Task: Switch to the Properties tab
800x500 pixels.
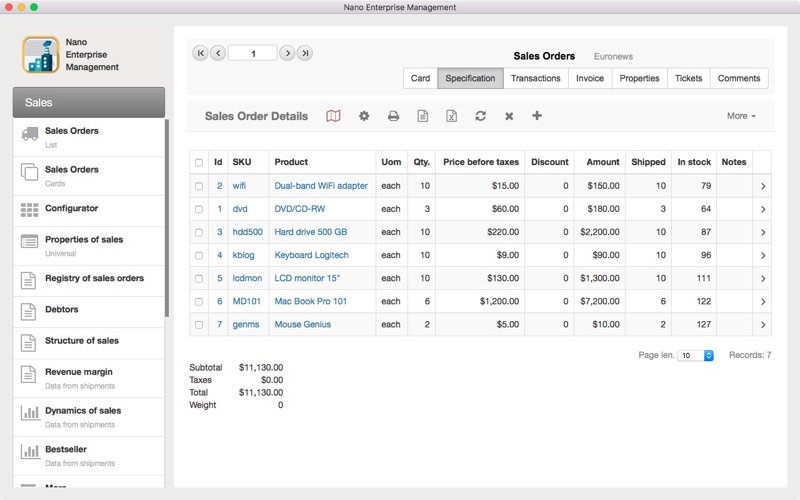Action: coord(639,78)
